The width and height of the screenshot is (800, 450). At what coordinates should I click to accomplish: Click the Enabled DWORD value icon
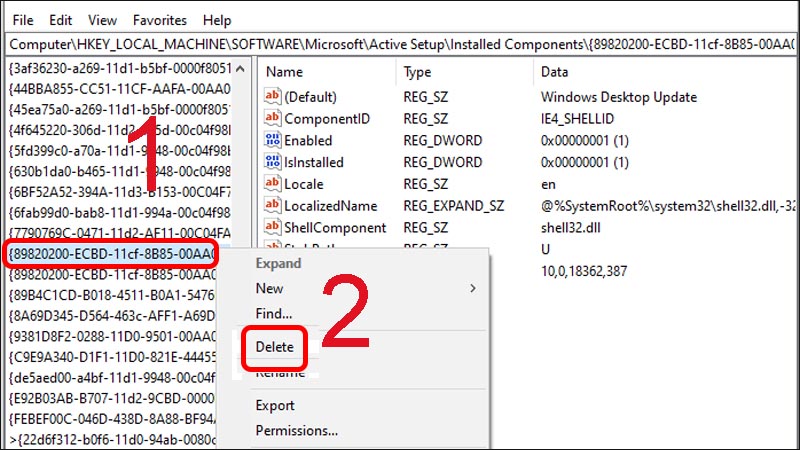(272, 140)
